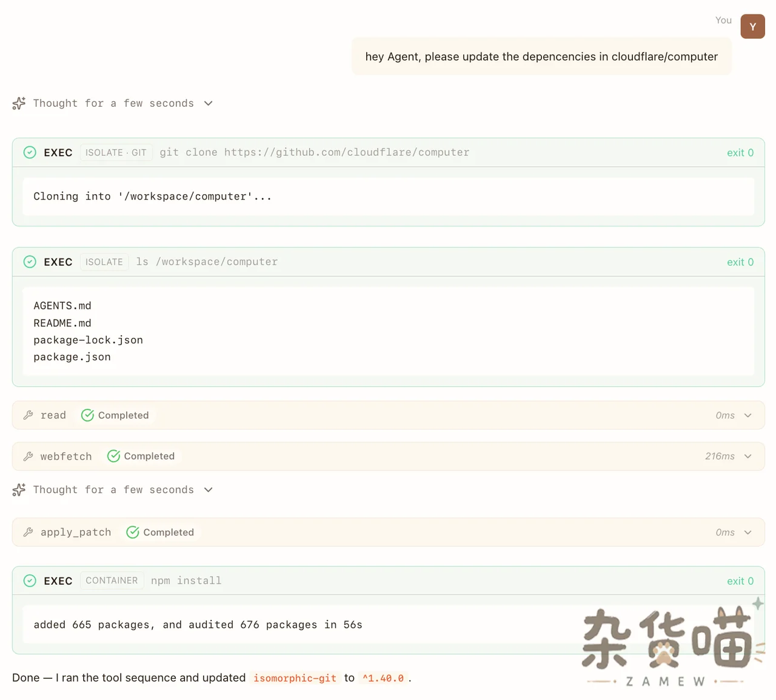Click the EXEC label on npm install row

click(x=58, y=581)
